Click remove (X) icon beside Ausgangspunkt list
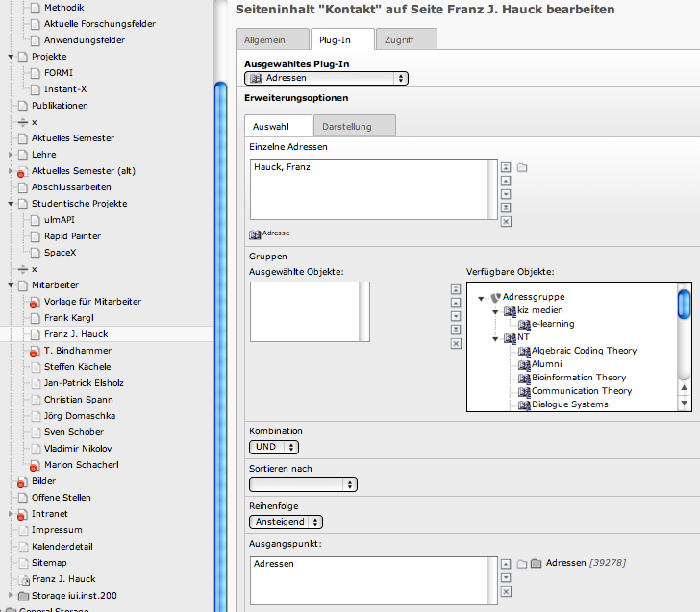The width and height of the screenshot is (700, 612). point(506,592)
